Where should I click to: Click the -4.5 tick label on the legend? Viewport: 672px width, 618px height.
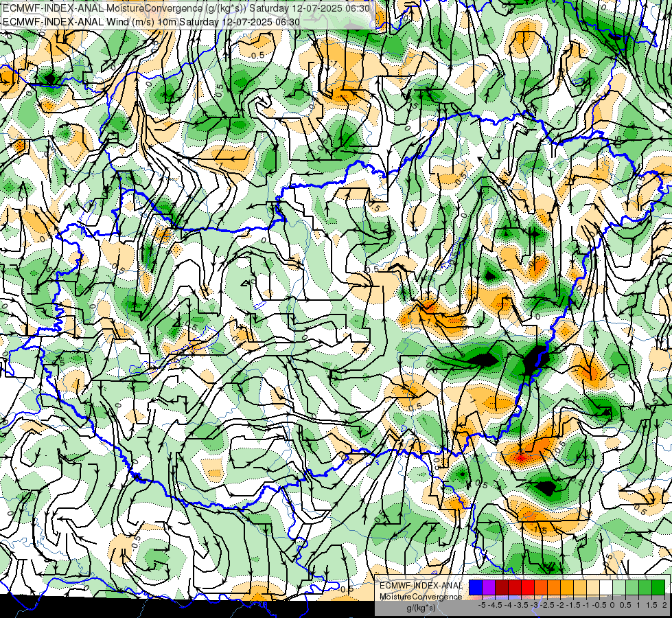[x=495, y=605]
